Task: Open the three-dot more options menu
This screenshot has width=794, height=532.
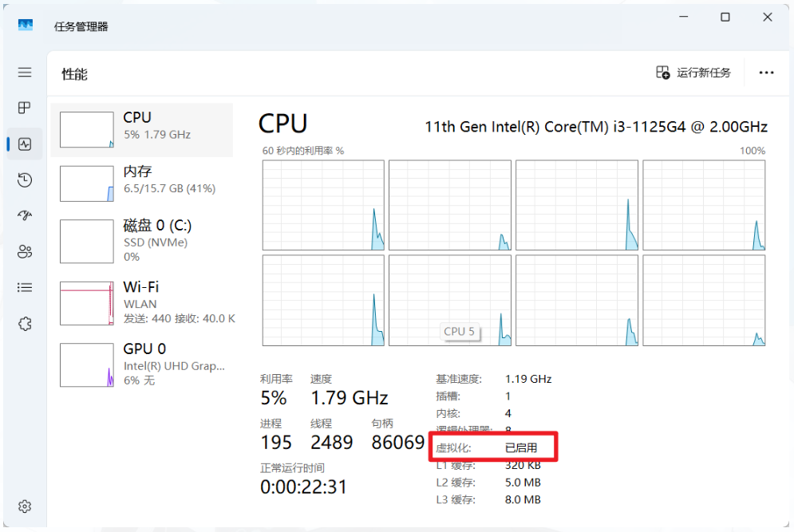Action: (766, 73)
